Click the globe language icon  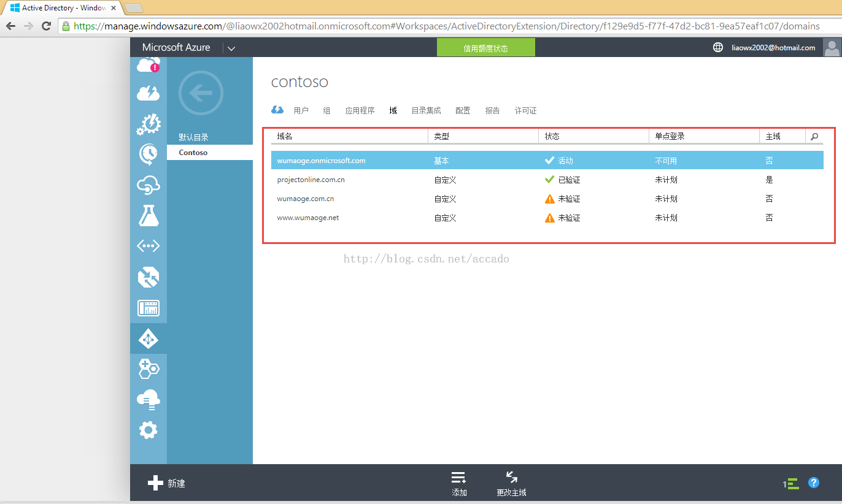point(718,47)
